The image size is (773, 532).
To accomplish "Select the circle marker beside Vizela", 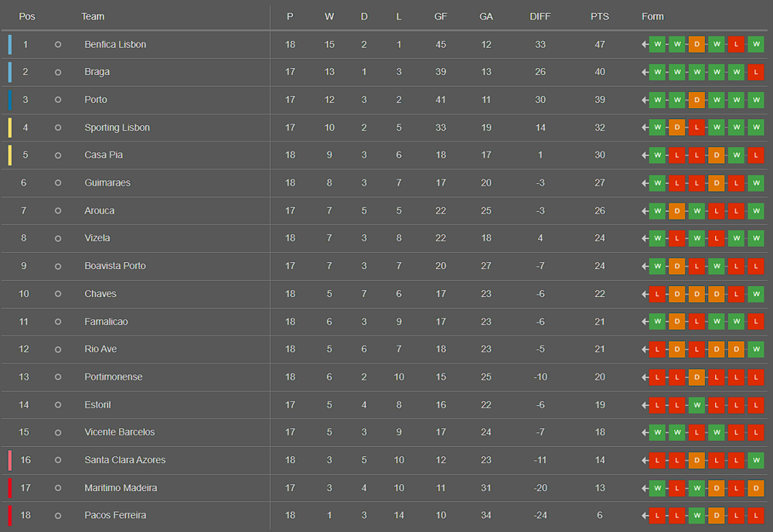I will 58,238.
